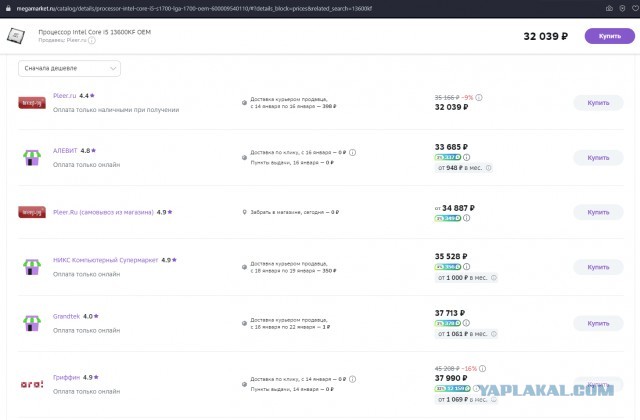This screenshot has width=640, height=420.
Task: Click bonus badge under 33 685 ₽
Action: pos(448,157)
